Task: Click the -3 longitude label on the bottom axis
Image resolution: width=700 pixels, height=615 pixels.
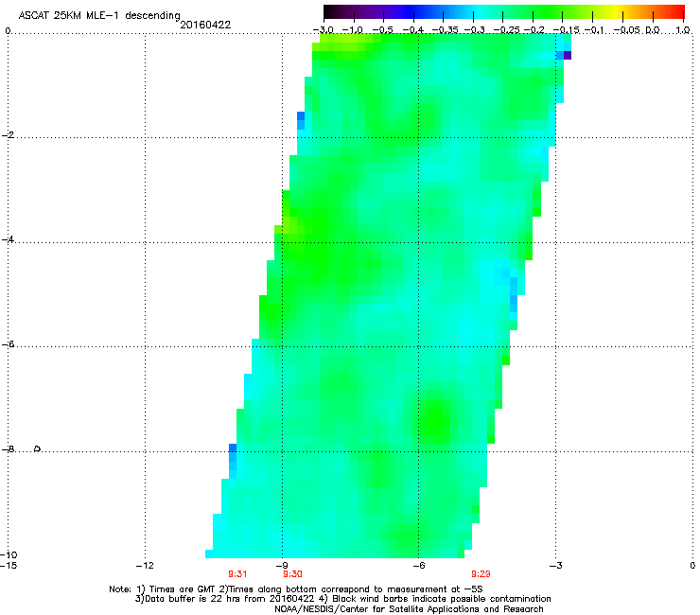Action: click(x=555, y=566)
